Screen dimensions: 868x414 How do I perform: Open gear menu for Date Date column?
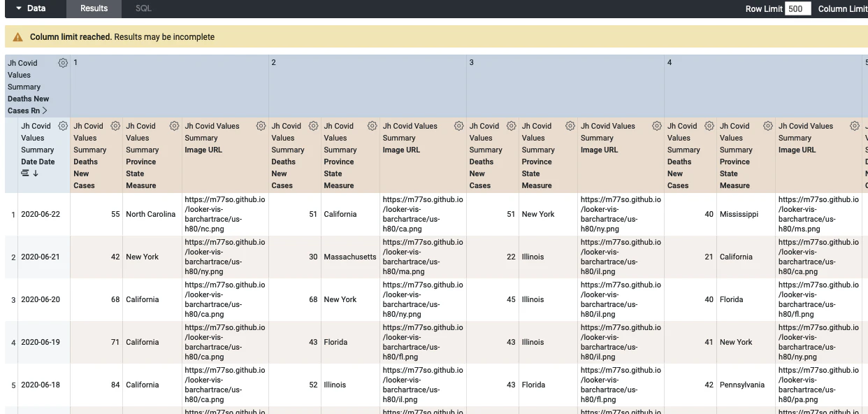[63, 126]
